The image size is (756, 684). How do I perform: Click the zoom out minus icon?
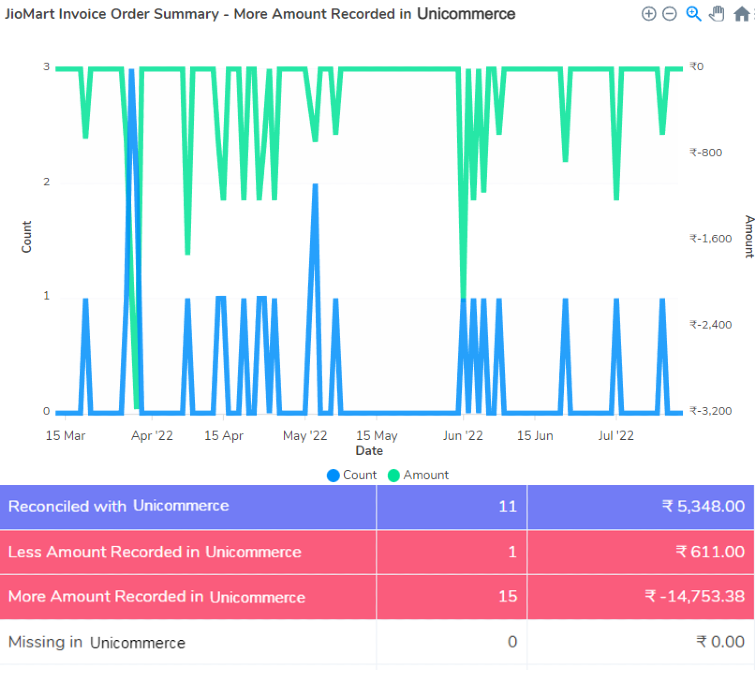(x=670, y=14)
